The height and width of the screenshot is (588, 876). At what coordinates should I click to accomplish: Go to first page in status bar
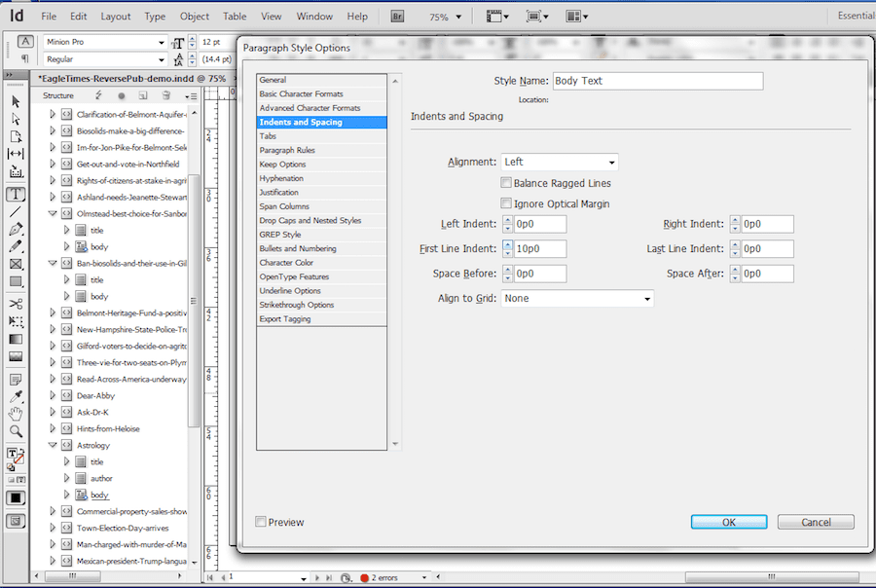pos(210,578)
